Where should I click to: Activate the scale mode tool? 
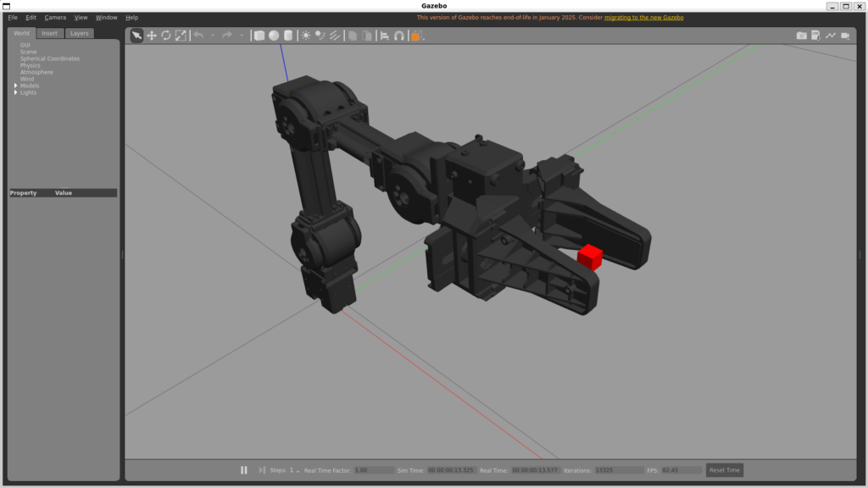click(x=181, y=36)
